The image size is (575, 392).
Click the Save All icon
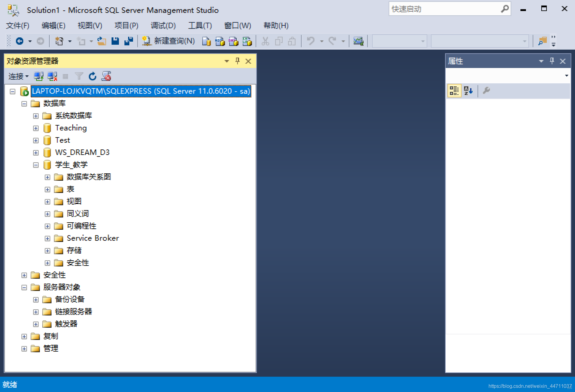[x=129, y=41]
